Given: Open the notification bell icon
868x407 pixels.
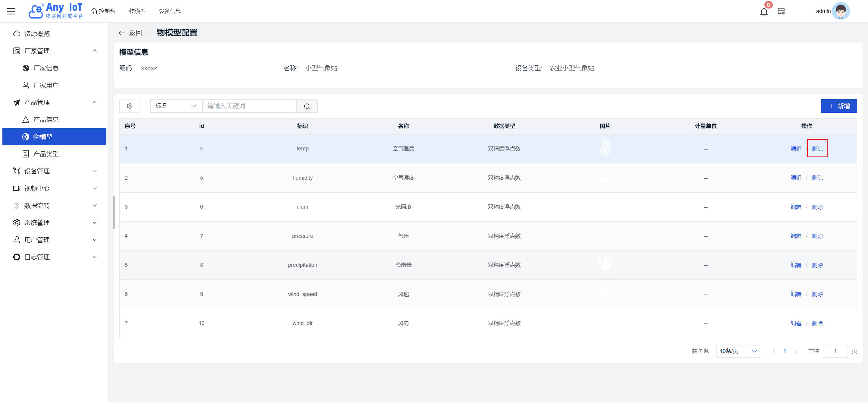Looking at the screenshot, I should click(763, 11).
